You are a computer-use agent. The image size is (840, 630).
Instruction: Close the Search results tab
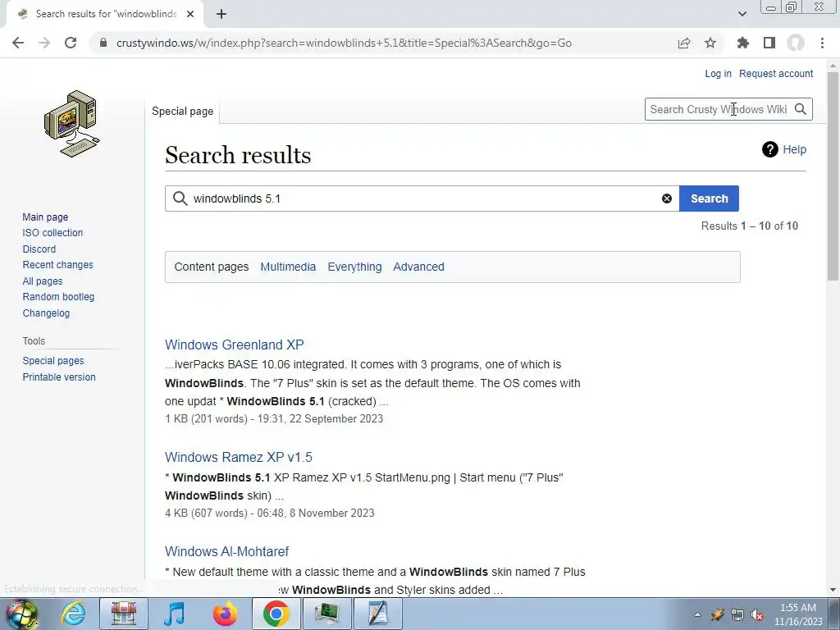(190, 14)
